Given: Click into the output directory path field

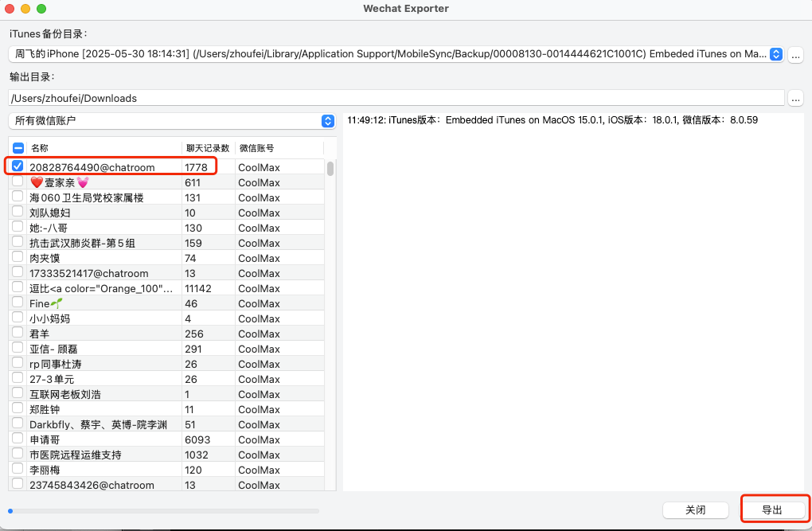Looking at the screenshot, I should pyautogui.click(x=396, y=98).
